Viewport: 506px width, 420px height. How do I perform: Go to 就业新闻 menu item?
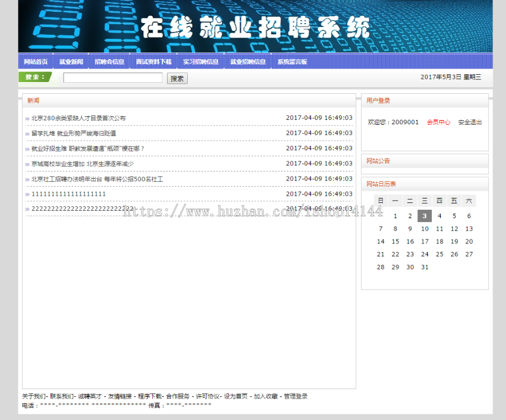click(x=71, y=62)
